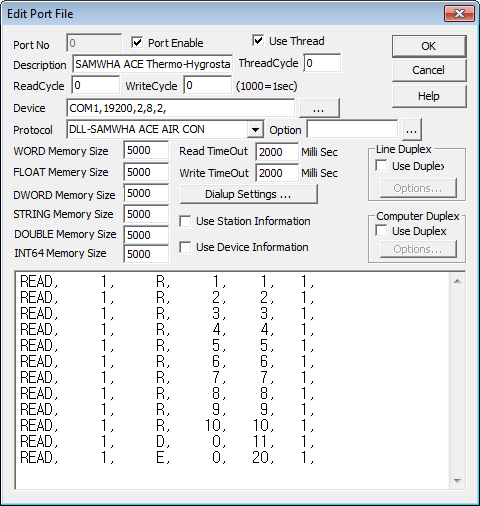Click the browse button next to Option field

pos(412,130)
